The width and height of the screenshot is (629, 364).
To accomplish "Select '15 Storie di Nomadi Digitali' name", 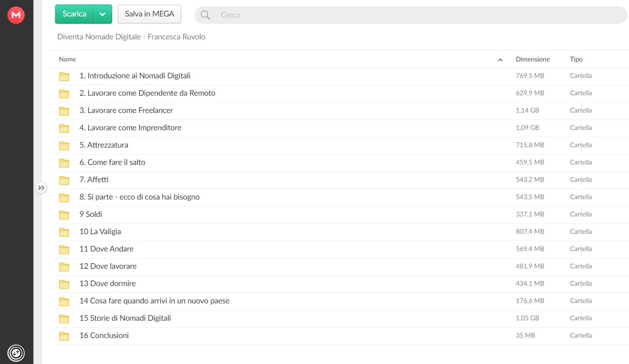I will point(125,318).
